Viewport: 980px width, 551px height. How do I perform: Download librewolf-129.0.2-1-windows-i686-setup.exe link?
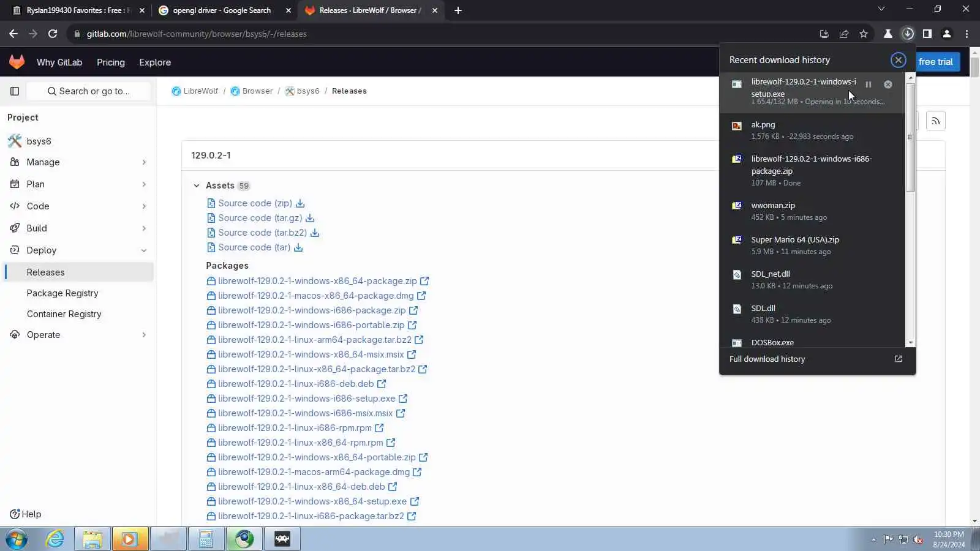[x=306, y=399]
